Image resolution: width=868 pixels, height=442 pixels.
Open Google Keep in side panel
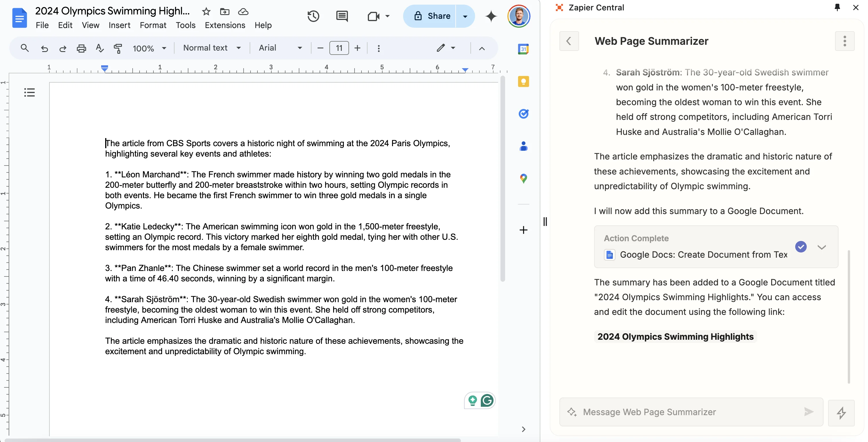pyautogui.click(x=523, y=81)
